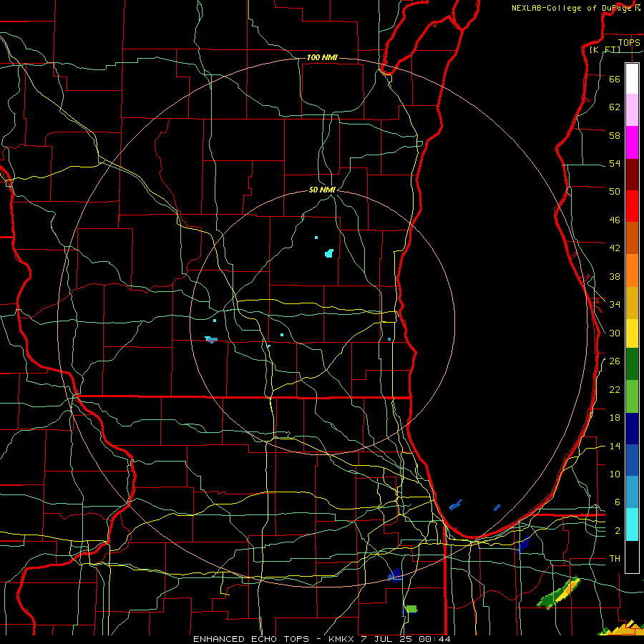644x644 pixels.
Task: Pick the dark orange 46 legend swatch
Action: pos(632,238)
